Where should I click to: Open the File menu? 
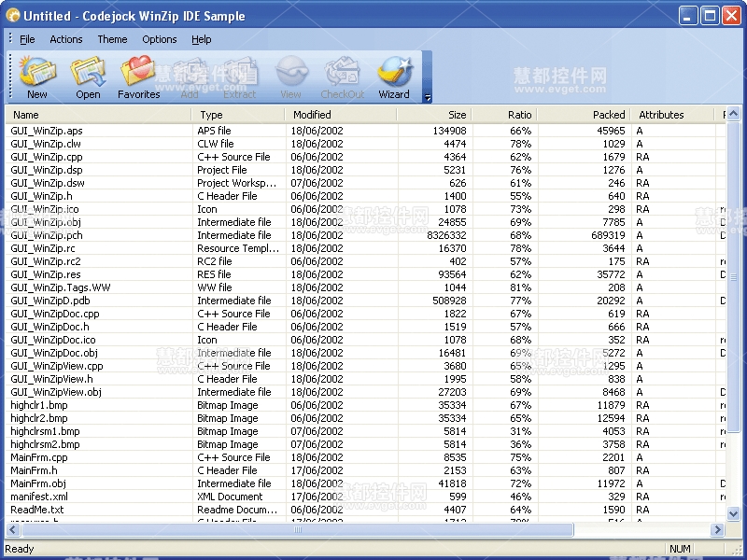point(27,39)
